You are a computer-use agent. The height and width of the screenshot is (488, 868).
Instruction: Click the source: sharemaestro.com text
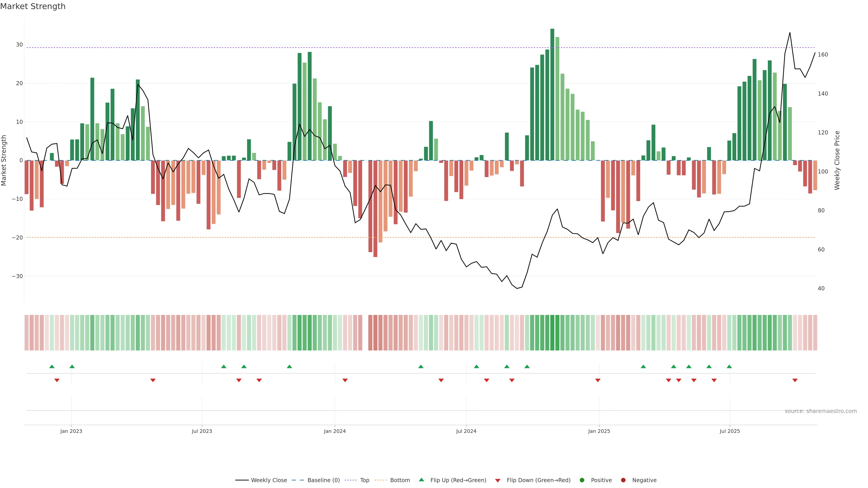tap(821, 411)
